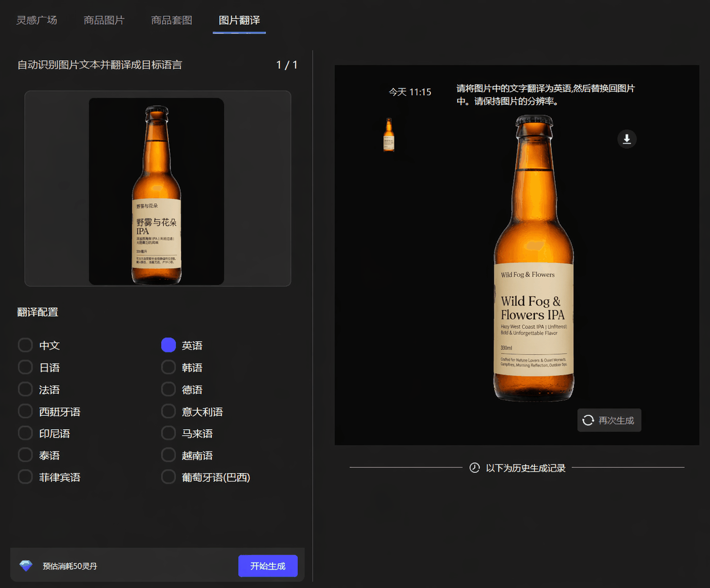Select 印尼语 option
The height and width of the screenshot is (588, 710).
coord(25,433)
